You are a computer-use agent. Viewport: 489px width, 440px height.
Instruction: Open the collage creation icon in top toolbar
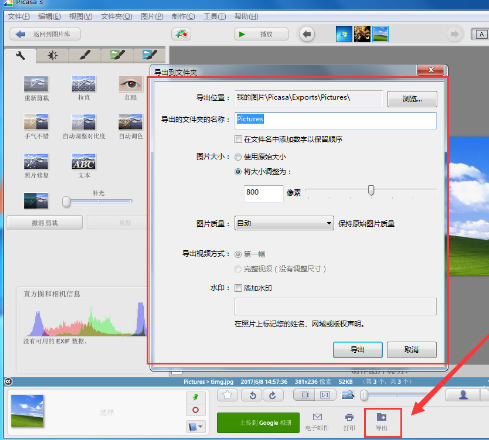pyautogui.click(x=181, y=34)
